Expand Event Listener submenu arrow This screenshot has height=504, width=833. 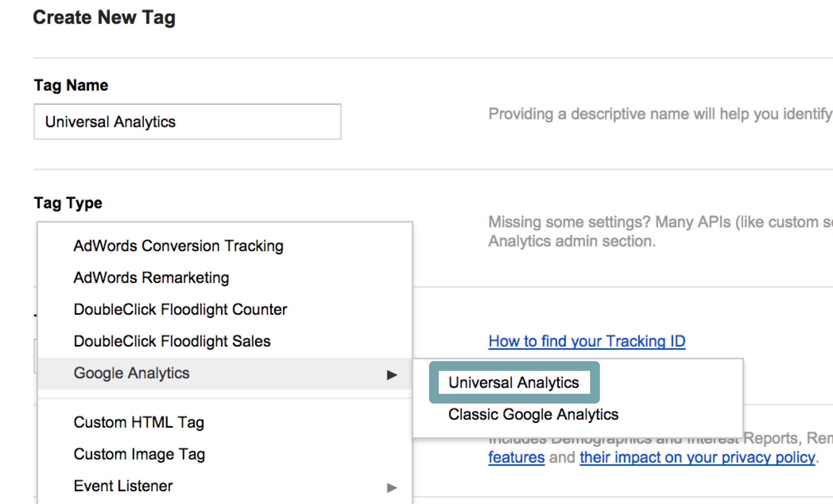point(392,488)
